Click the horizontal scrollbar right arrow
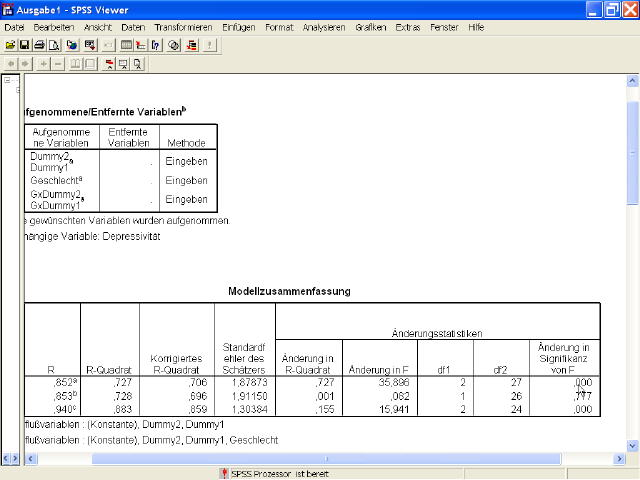640x480 pixels. pos(618,459)
